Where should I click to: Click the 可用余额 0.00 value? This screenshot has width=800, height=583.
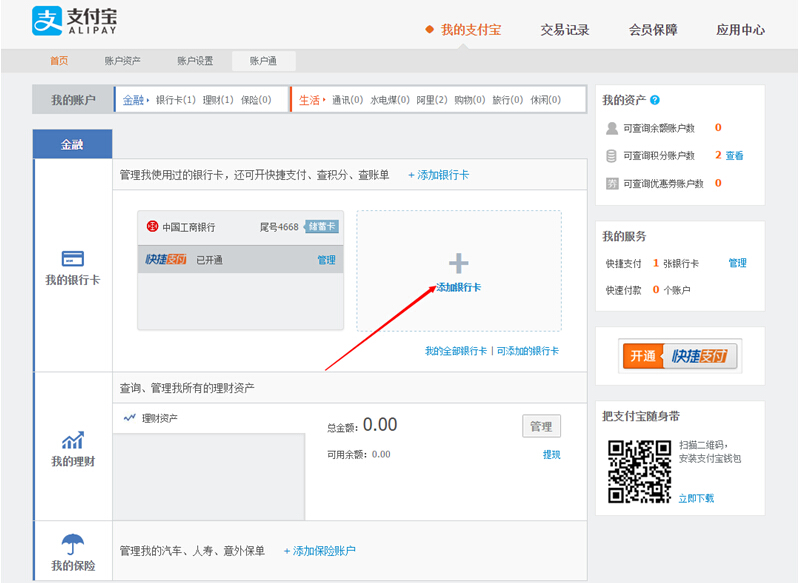pos(381,454)
